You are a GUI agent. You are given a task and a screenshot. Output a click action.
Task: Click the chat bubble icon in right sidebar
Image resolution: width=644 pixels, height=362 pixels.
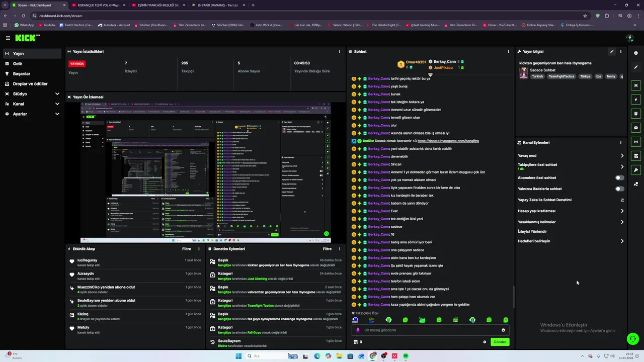636,128
